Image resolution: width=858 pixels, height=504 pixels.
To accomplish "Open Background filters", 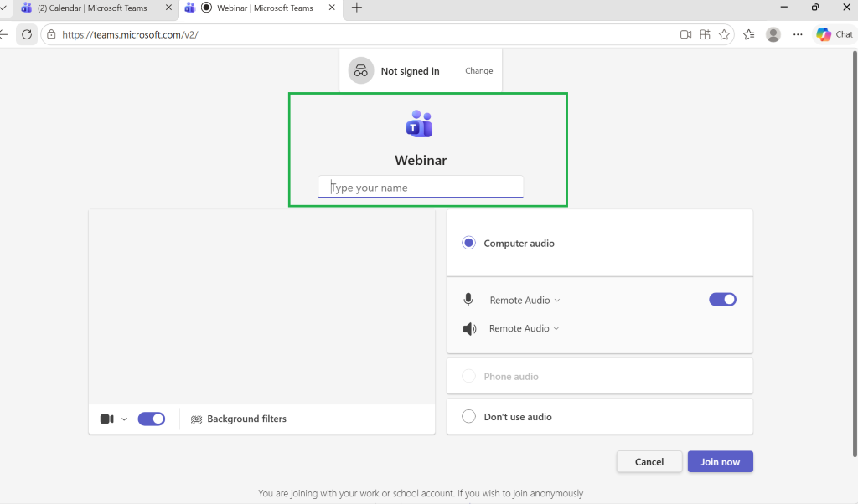I will [239, 419].
